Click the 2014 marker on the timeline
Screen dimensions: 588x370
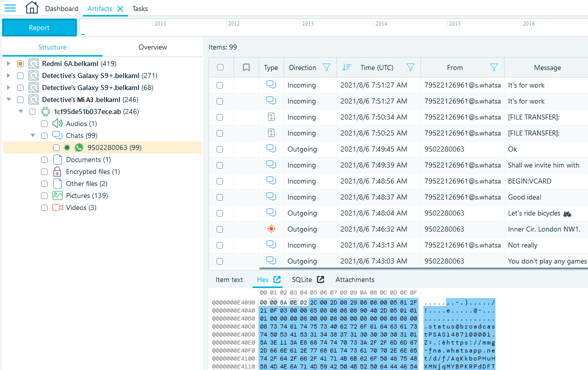381,23
